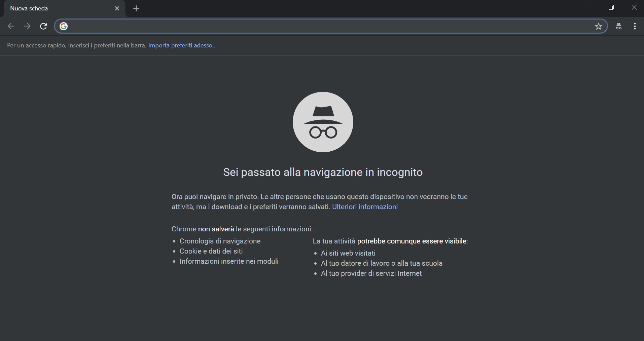Minimize the browser window

[588, 7]
